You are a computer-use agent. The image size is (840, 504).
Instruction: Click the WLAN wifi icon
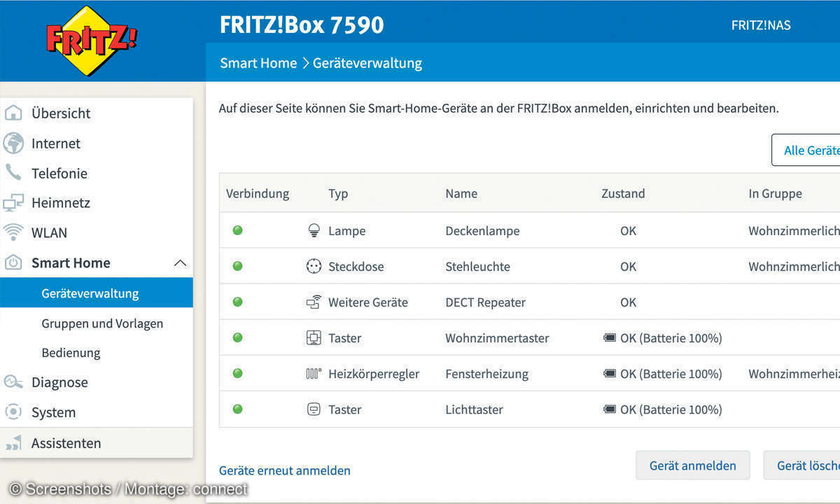13,232
